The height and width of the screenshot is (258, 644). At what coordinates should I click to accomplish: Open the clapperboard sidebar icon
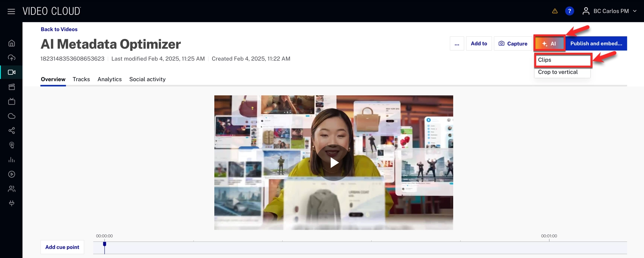(12, 87)
